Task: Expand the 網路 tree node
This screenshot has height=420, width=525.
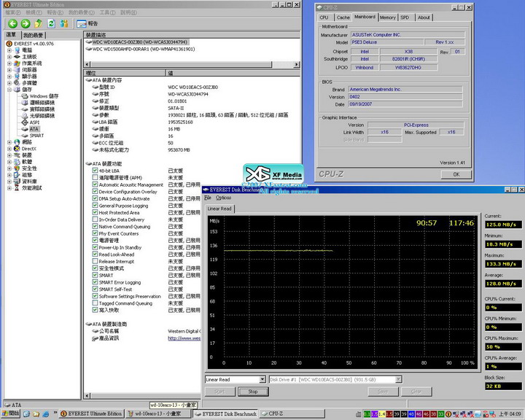Action: click(9, 142)
